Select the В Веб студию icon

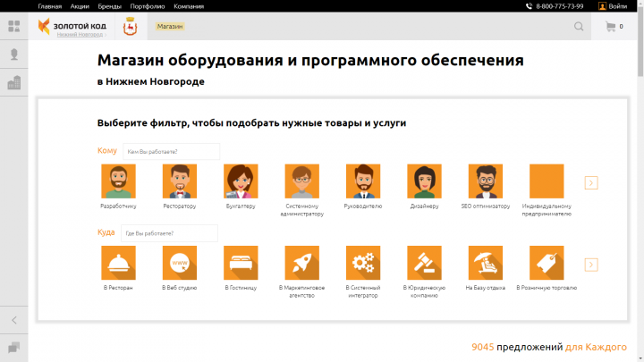click(x=180, y=263)
